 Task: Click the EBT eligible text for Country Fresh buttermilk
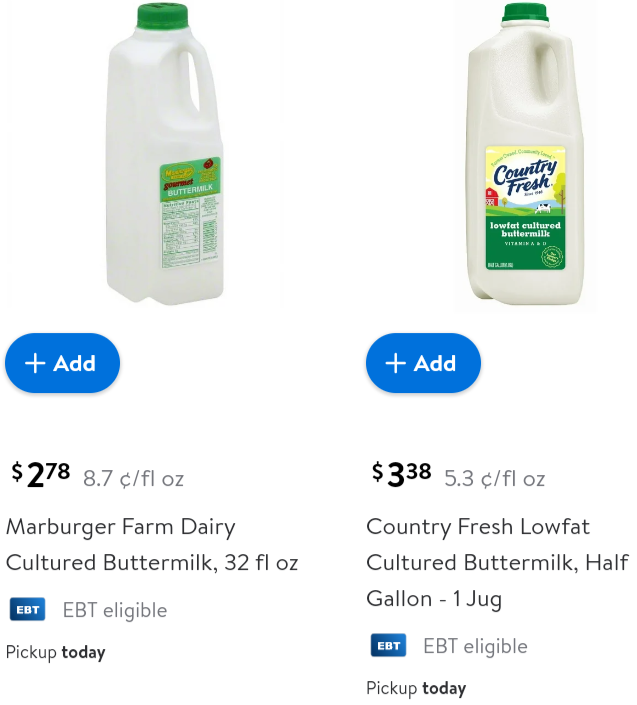pos(475,646)
